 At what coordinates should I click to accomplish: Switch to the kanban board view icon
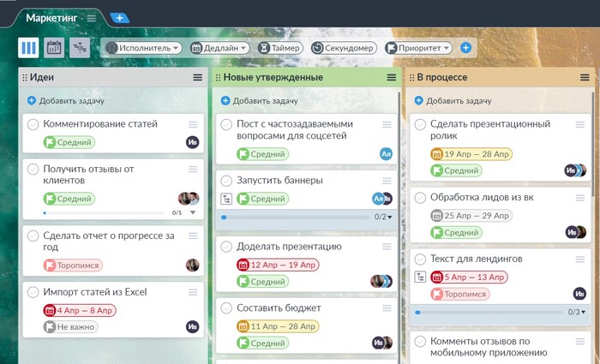tap(28, 48)
